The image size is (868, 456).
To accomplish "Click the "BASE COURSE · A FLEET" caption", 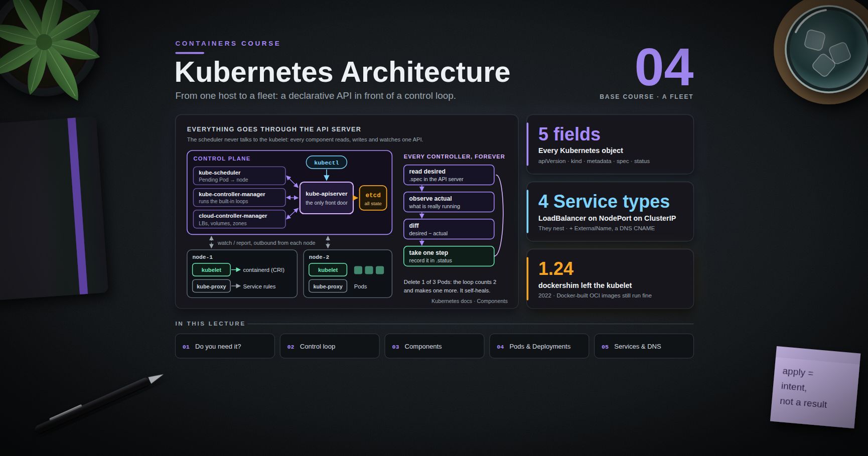I will tap(646, 96).
